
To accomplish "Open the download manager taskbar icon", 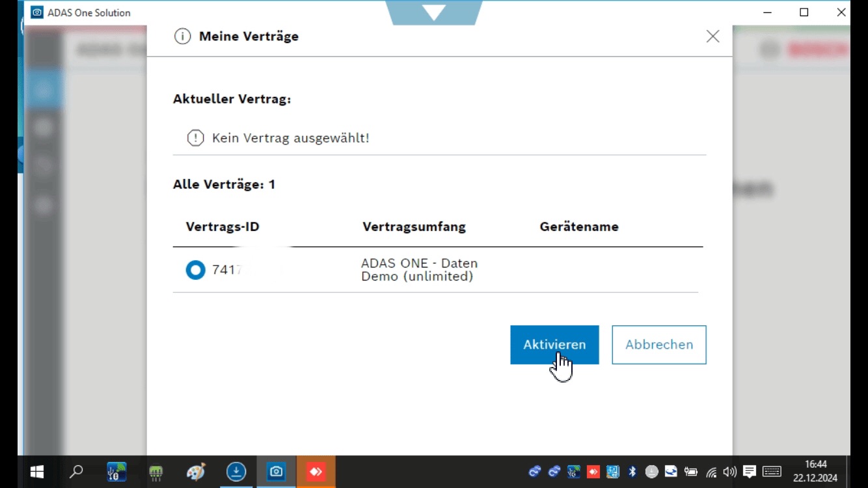I will tap(236, 472).
